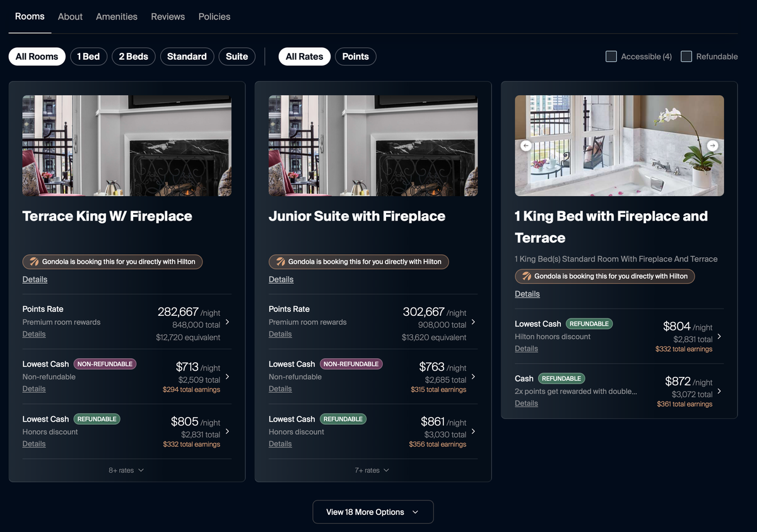Open Details link under 1 King Bed title

527,294
